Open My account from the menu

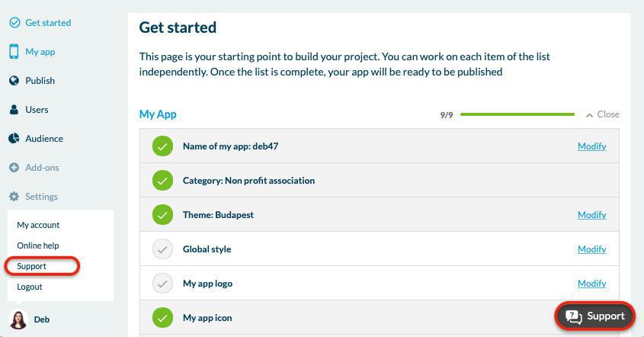tap(38, 225)
